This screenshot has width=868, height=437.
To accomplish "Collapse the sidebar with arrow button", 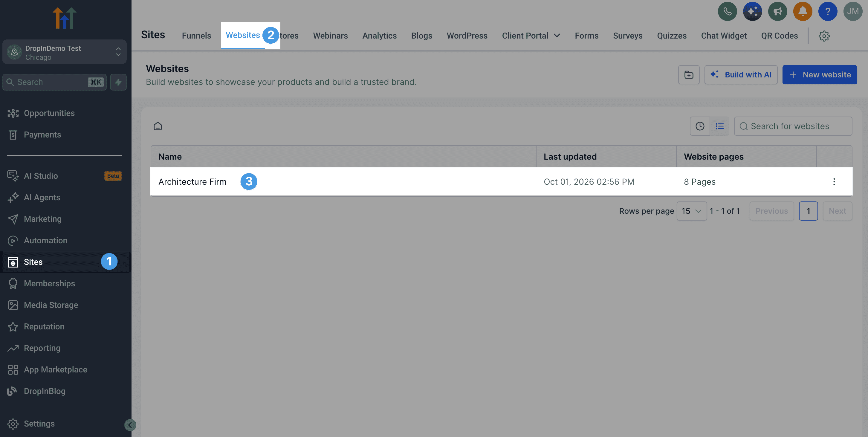I will (x=130, y=425).
